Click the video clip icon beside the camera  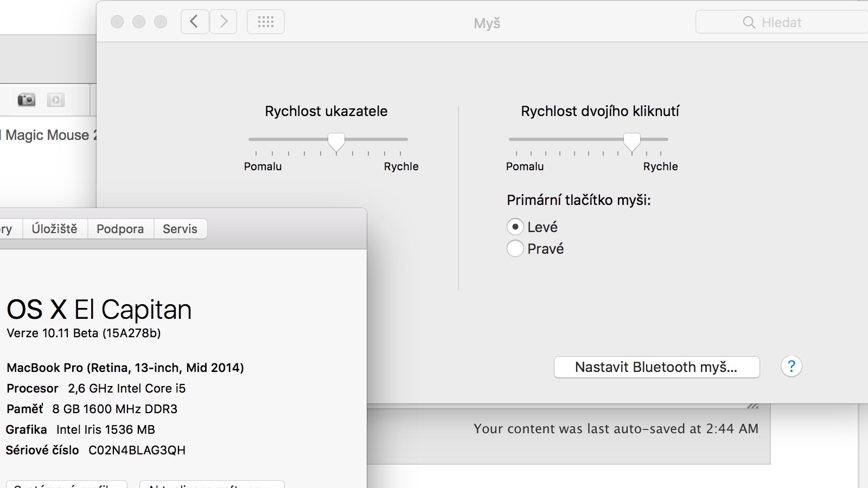(55, 100)
